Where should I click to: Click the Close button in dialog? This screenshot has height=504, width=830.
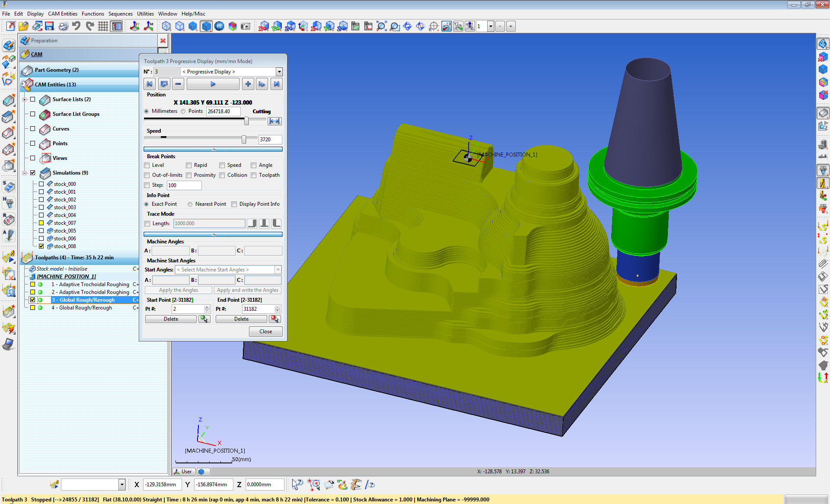click(265, 332)
